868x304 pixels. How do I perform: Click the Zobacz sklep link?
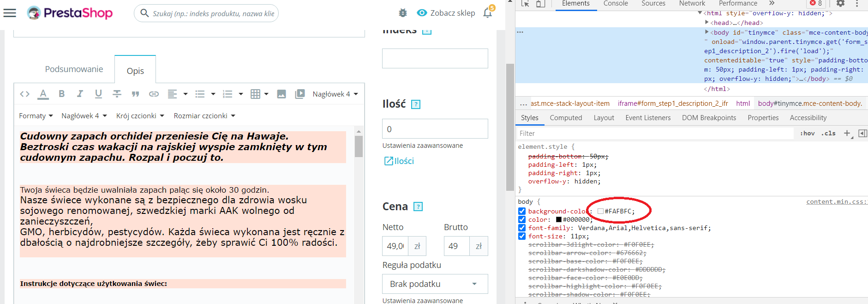coord(446,13)
